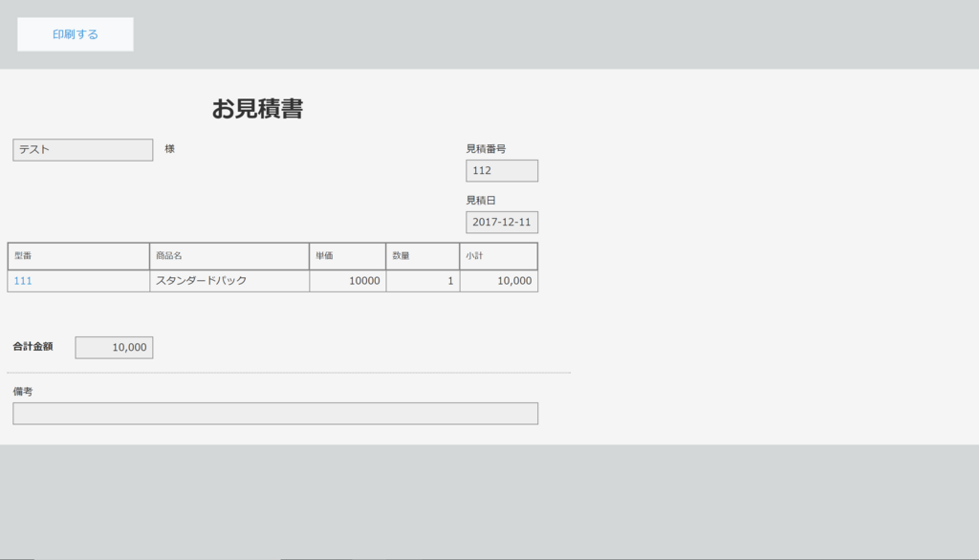
Task: Click the 合計金額 label
Action: 33,347
